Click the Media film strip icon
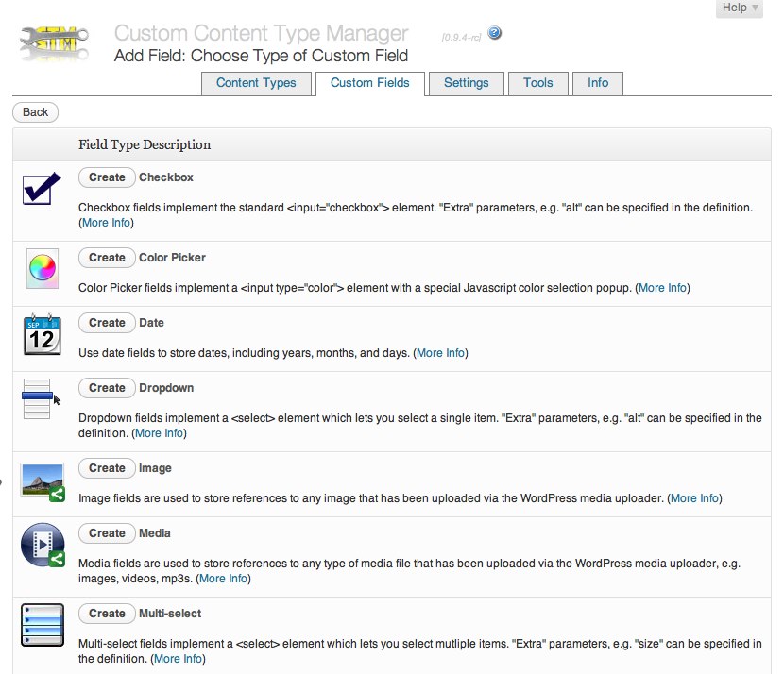 tap(43, 545)
